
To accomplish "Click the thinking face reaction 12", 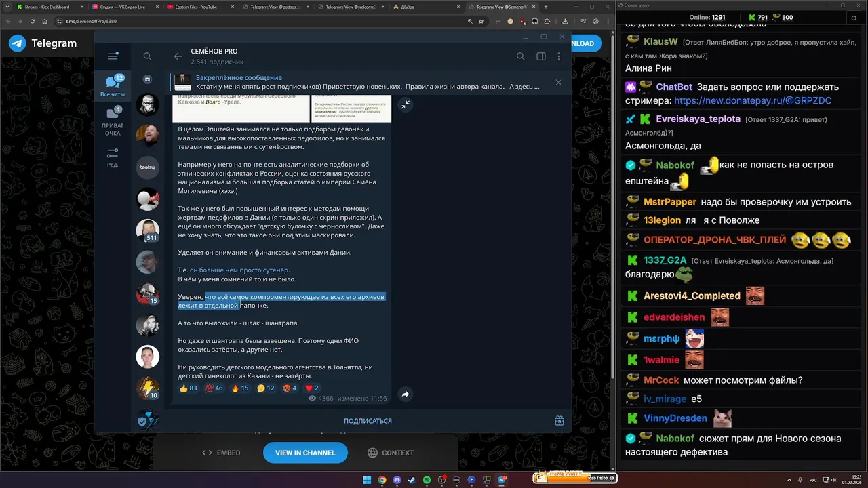I will pyautogui.click(x=266, y=388).
